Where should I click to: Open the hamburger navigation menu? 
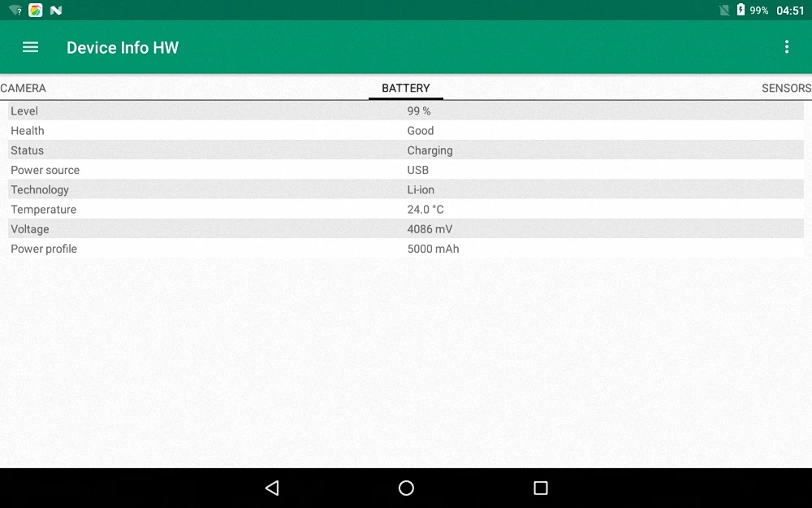point(31,48)
